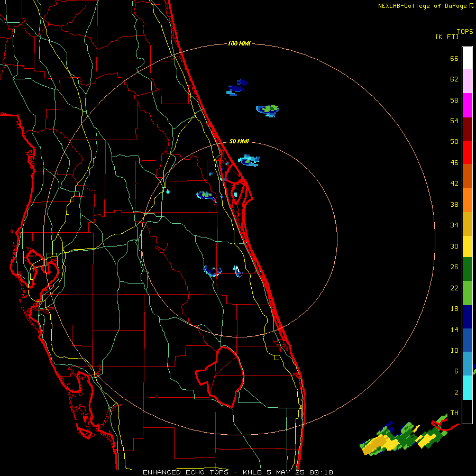Click the green-topped offshore echo below the northernmost
Screen dimensions: 476x476
(268, 111)
